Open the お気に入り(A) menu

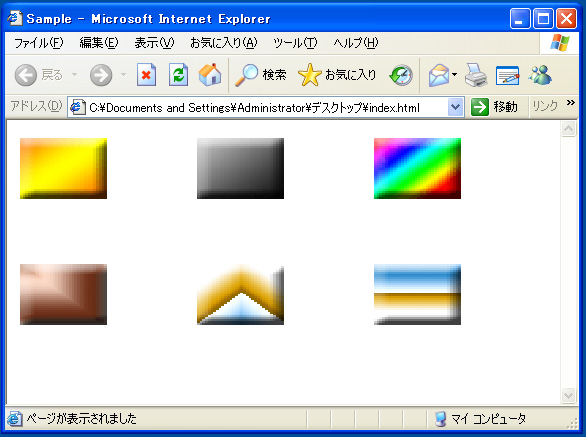coord(223,43)
